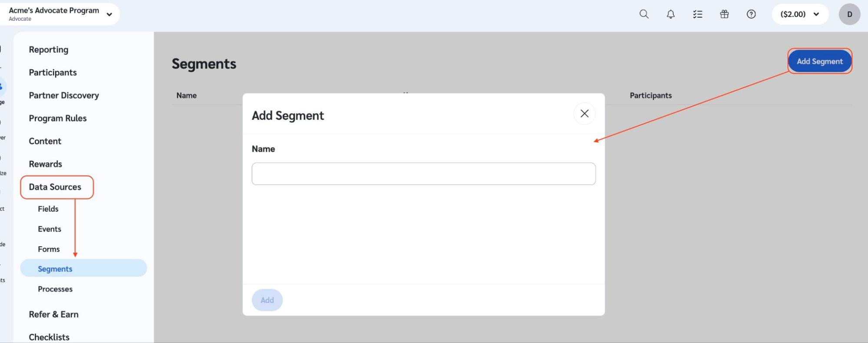Click the search magnifier icon
Image resolution: width=868 pixels, height=343 pixels.
click(644, 14)
